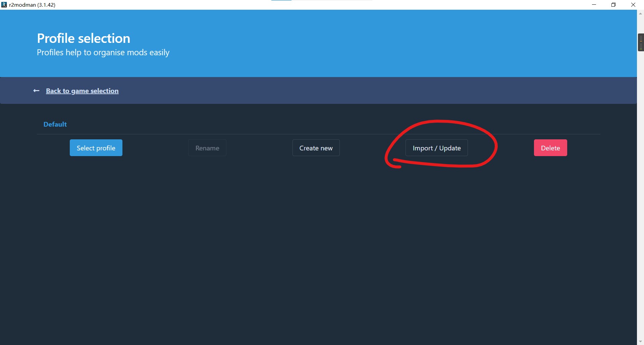Open Import / Update profile option
Viewport: 644px width, 345px height.
[437, 148]
